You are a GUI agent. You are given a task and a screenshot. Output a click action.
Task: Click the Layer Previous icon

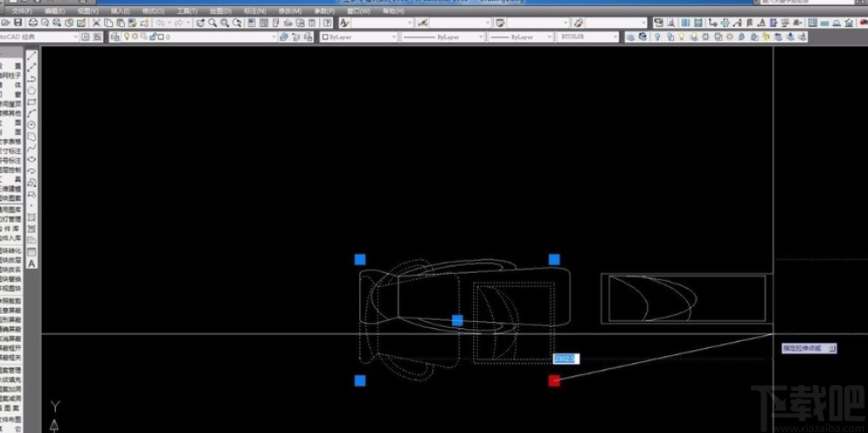point(295,37)
